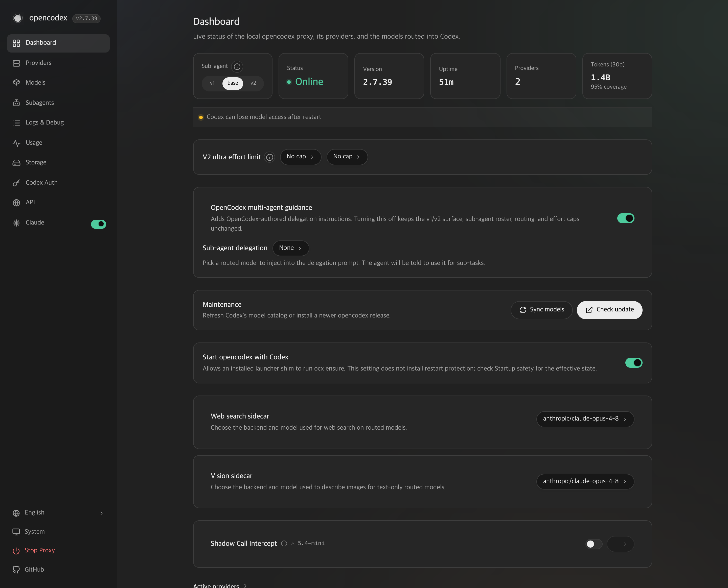Enable the Shadow Call Intercept toggle
Viewport: 728px width, 588px height.
pos(594,544)
